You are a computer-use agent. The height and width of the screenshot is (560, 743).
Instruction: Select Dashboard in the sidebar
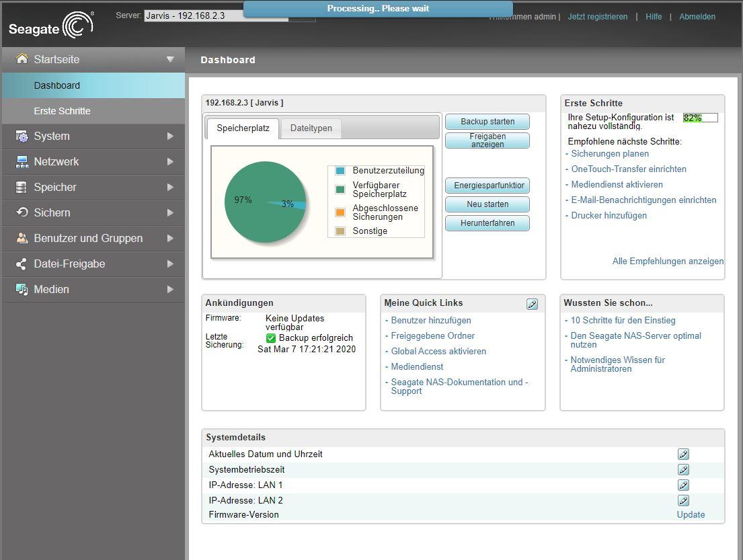point(93,85)
